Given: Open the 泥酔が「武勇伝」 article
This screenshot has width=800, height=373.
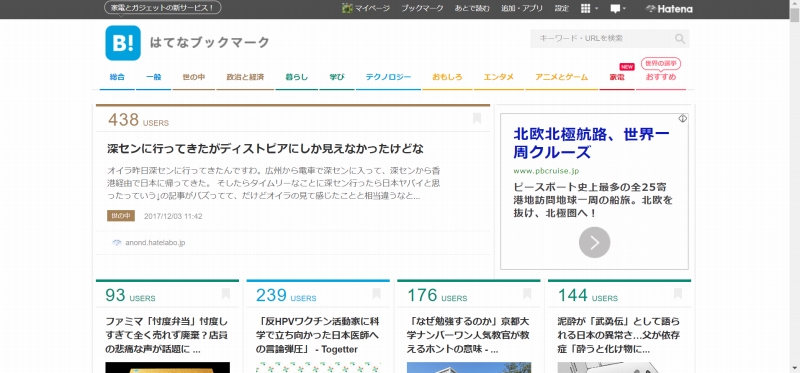Looking at the screenshot, I should pos(618,336).
